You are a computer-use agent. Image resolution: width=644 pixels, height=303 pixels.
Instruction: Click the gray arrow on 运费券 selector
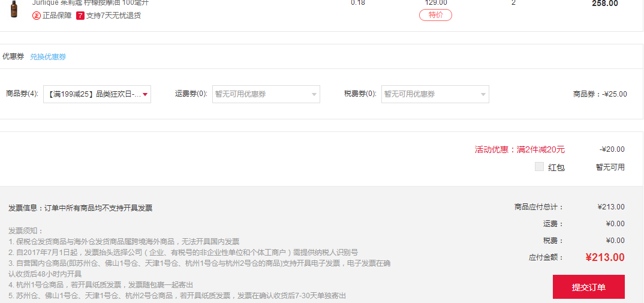314,94
